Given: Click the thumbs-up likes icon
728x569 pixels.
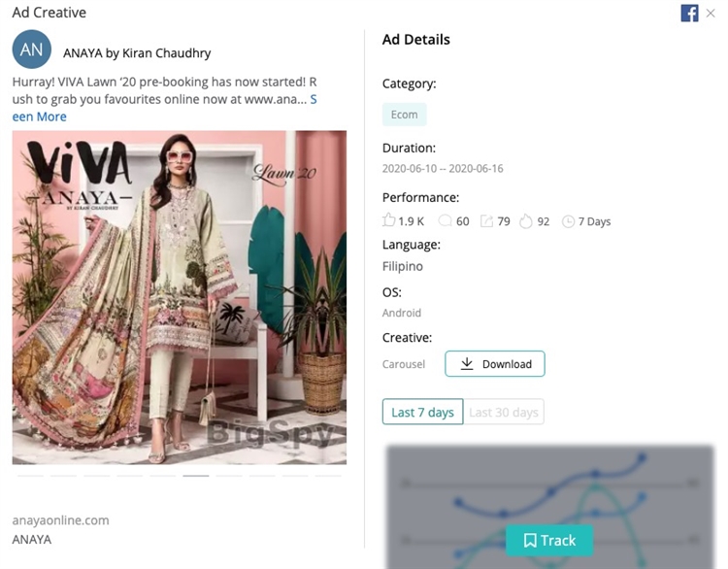Looking at the screenshot, I should tap(389, 221).
